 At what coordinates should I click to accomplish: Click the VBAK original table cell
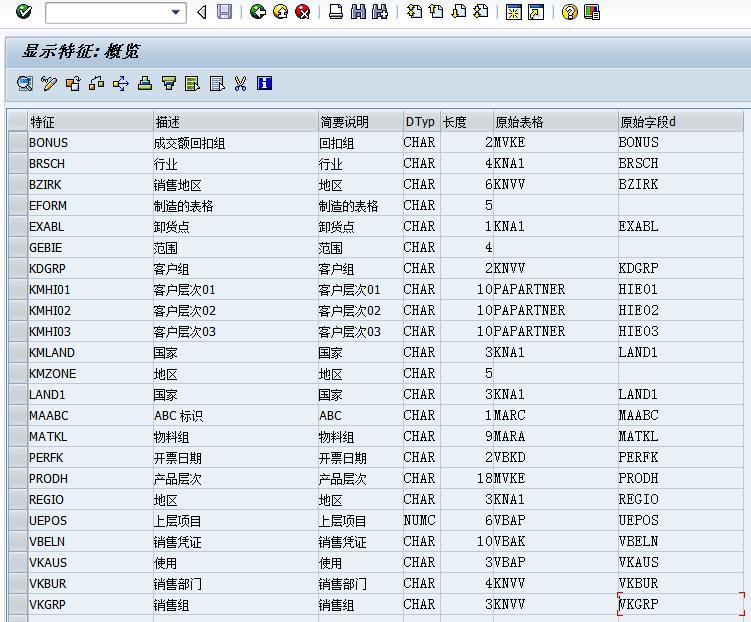(x=556, y=542)
